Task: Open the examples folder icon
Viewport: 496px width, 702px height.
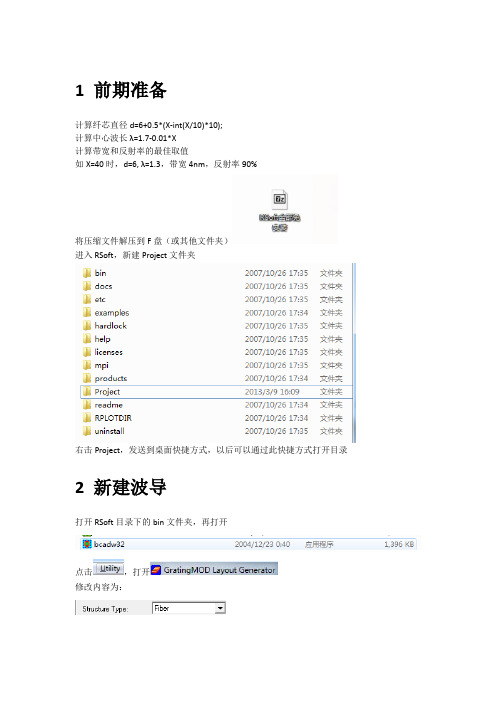Action: (x=87, y=312)
